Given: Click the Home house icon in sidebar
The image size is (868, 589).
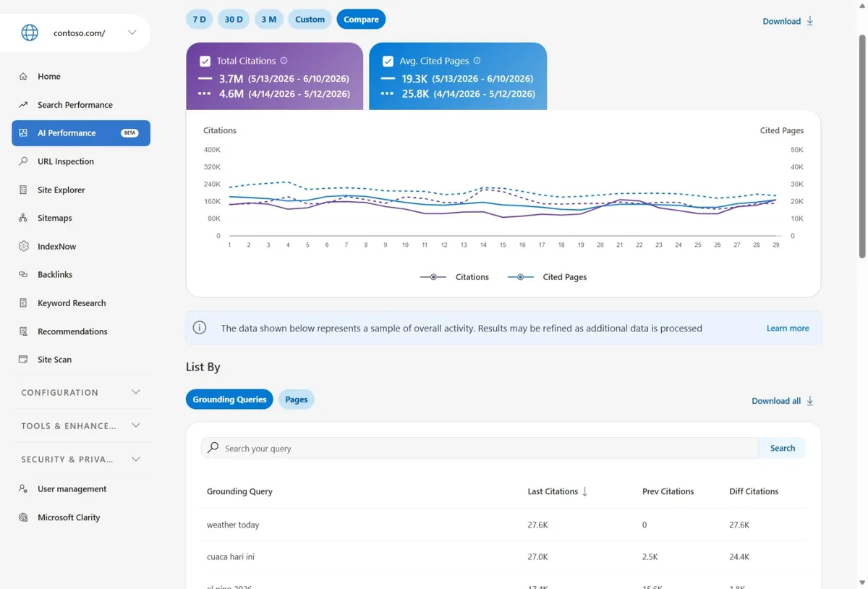Looking at the screenshot, I should 23,76.
